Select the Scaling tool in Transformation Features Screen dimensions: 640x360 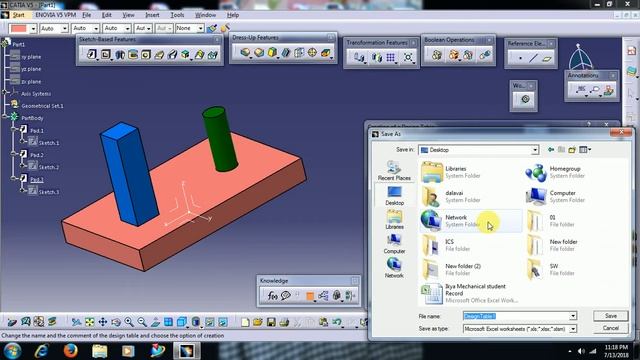pyautogui.click(x=408, y=57)
